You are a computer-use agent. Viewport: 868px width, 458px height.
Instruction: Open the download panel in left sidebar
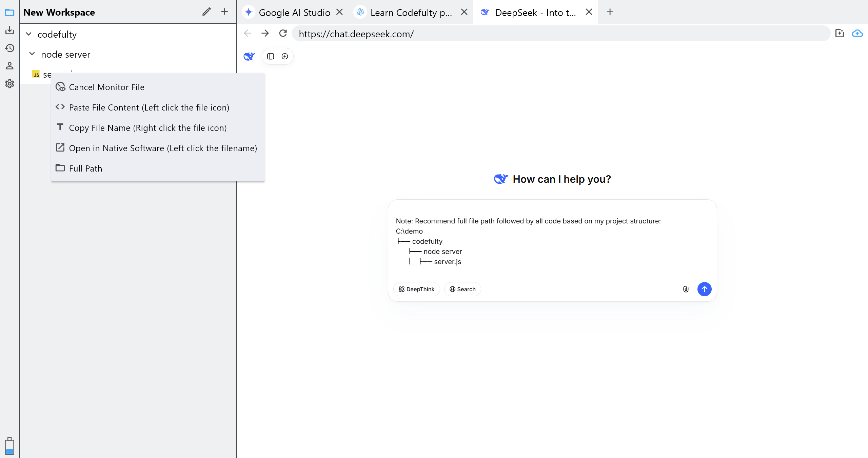(x=9, y=30)
